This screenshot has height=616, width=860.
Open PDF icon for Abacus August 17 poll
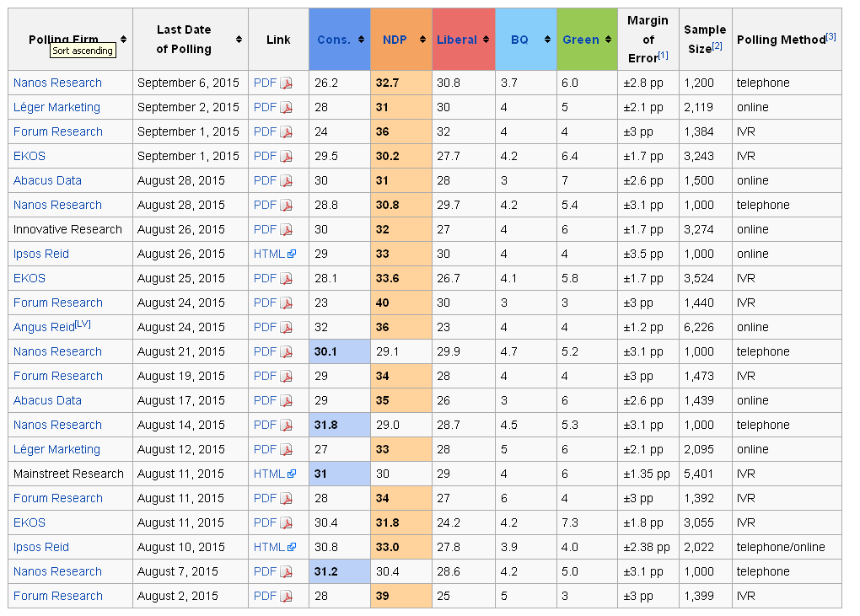pyautogui.click(x=287, y=400)
